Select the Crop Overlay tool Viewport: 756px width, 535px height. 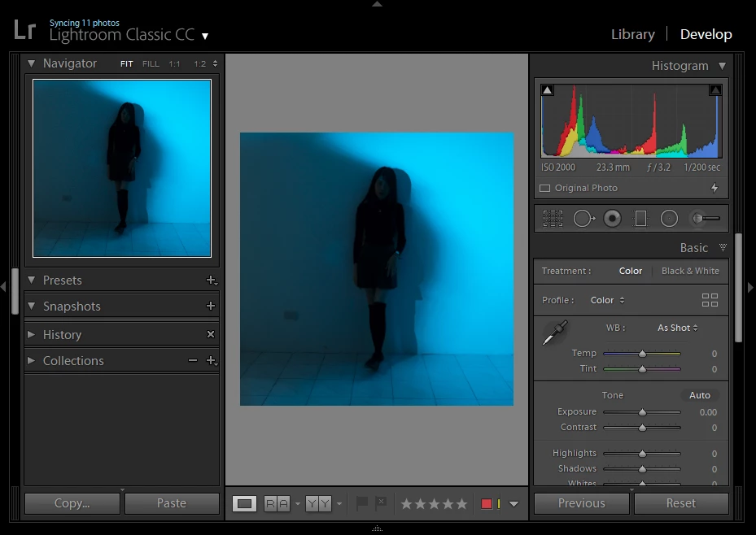tap(553, 219)
